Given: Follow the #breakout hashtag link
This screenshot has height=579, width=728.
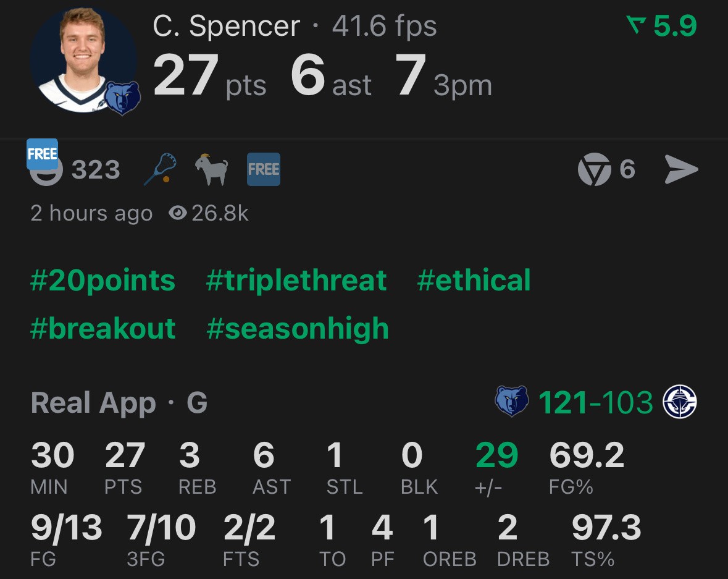Looking at the screenshot, I should pyautogui.click(x=103, y=328).
